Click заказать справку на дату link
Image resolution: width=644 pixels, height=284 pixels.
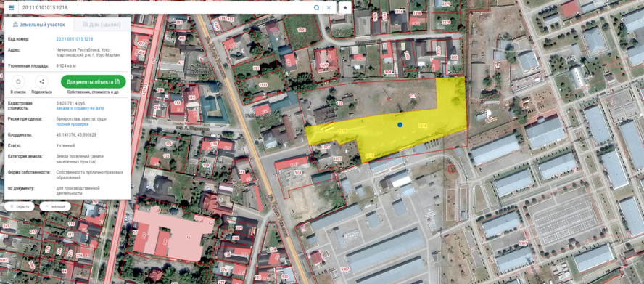[x=80, y=108]
